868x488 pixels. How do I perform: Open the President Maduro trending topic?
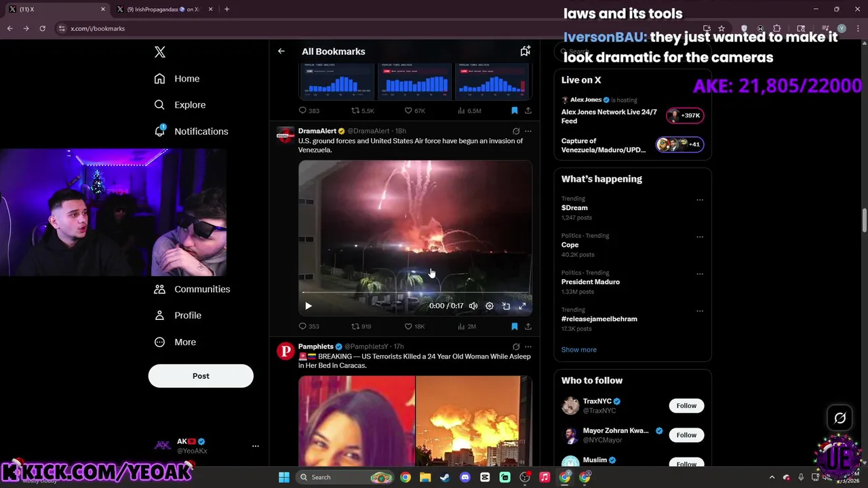coord(590,282)
